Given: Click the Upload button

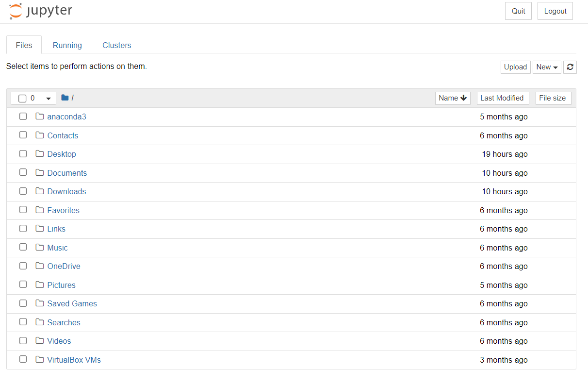Looking at the screenshot, I should 515,67.
